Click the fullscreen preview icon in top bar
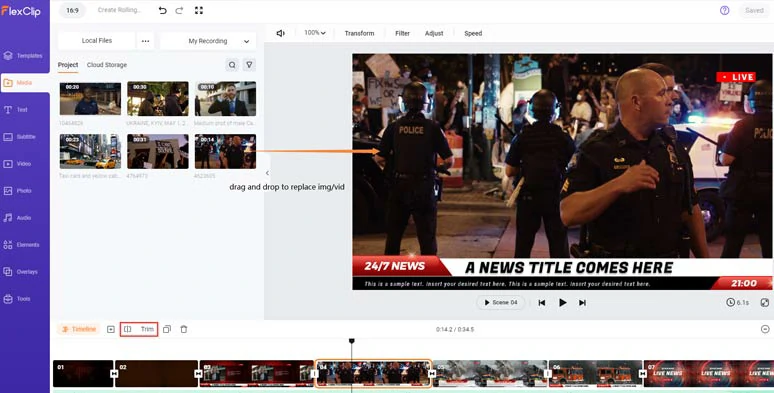 coord(198,10)
